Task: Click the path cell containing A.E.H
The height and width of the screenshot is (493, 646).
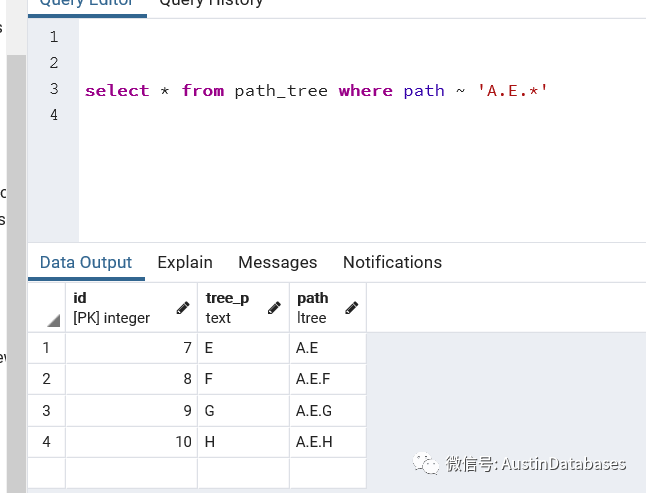Action: click(x=327, y=441)
